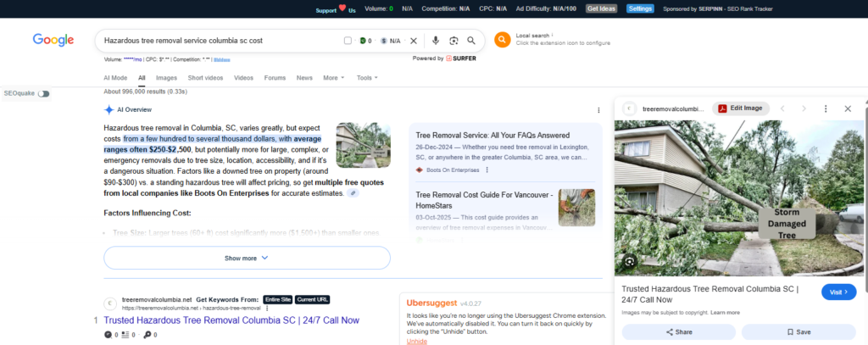Switch to the Images tab
Viewport: 868px width, 345px height.
(x=166, y=78)
